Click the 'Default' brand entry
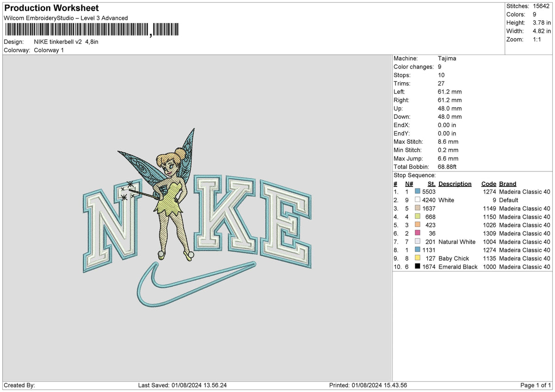 click(x=509, y=200)
